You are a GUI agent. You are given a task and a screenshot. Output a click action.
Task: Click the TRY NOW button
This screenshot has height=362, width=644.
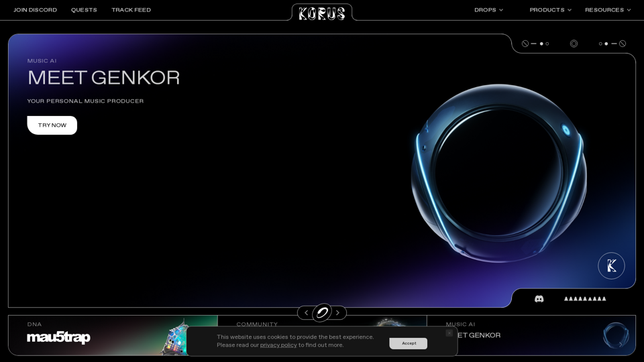point(52,125)
